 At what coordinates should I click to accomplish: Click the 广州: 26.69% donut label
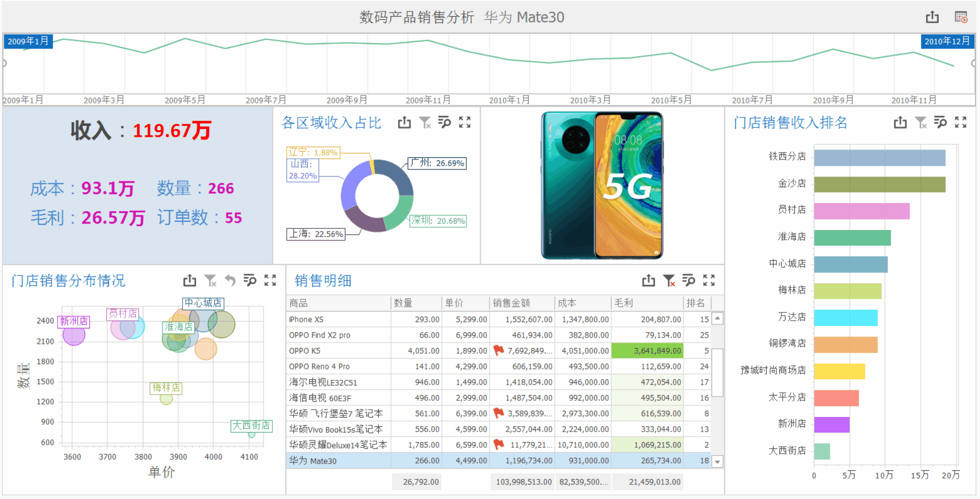437,163
